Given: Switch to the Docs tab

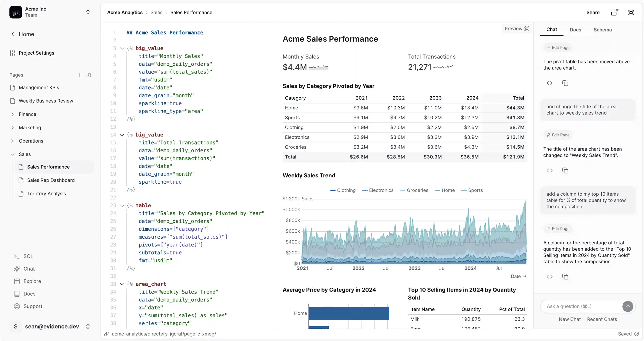Looking at the screenshot, I should point(575,29).
